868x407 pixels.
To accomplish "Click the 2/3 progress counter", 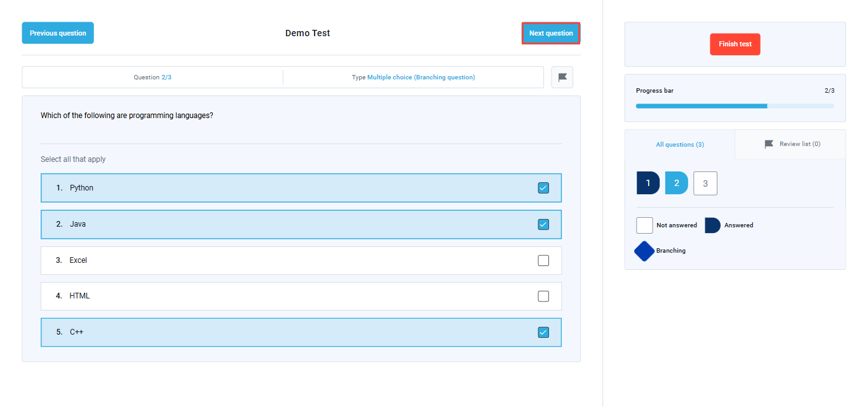I will point(829,91).
